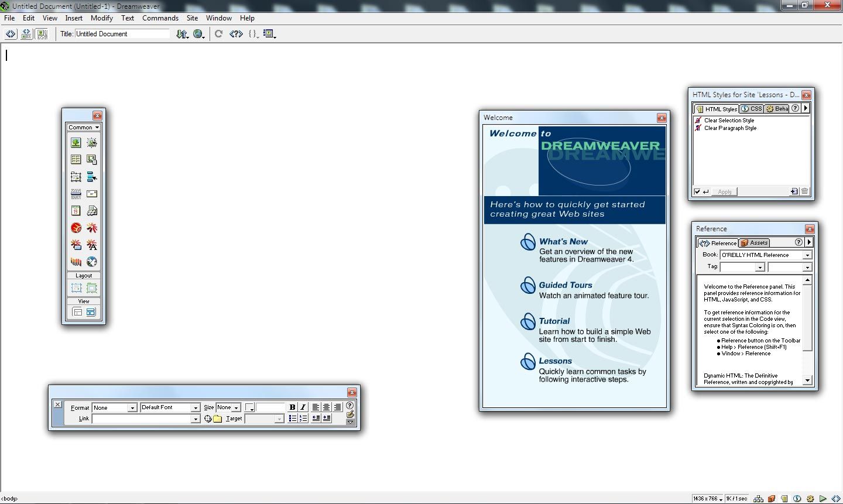Click the Refresh Design View icon
The width and height of the screenshot is (843, 504).
click(218, 34)
